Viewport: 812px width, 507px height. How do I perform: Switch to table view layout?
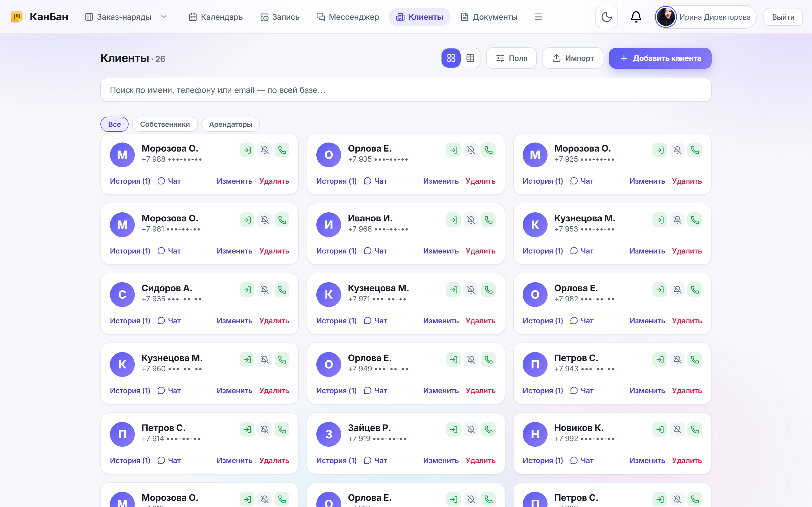click(470, 58)
